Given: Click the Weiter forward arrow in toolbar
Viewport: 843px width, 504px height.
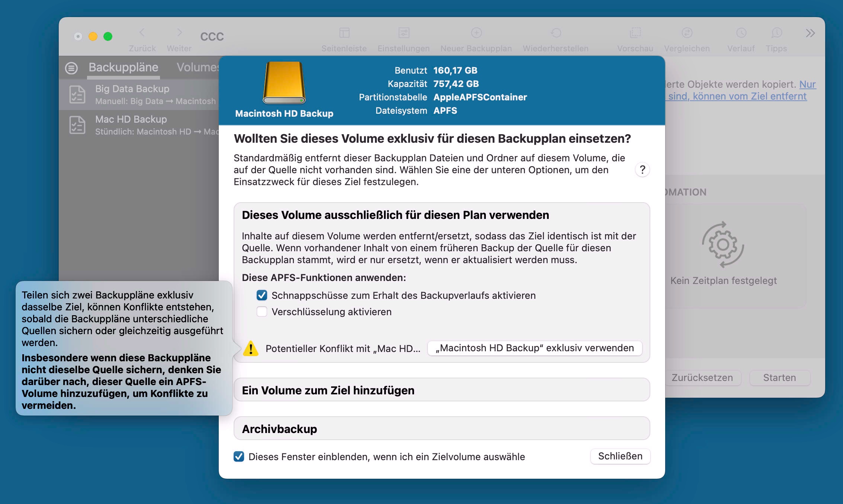Looking at the screenshot, I should click(x=179, y=33).
